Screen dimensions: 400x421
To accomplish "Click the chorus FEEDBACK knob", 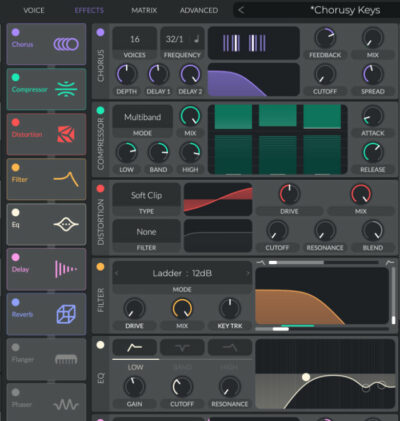I will 325,38.
